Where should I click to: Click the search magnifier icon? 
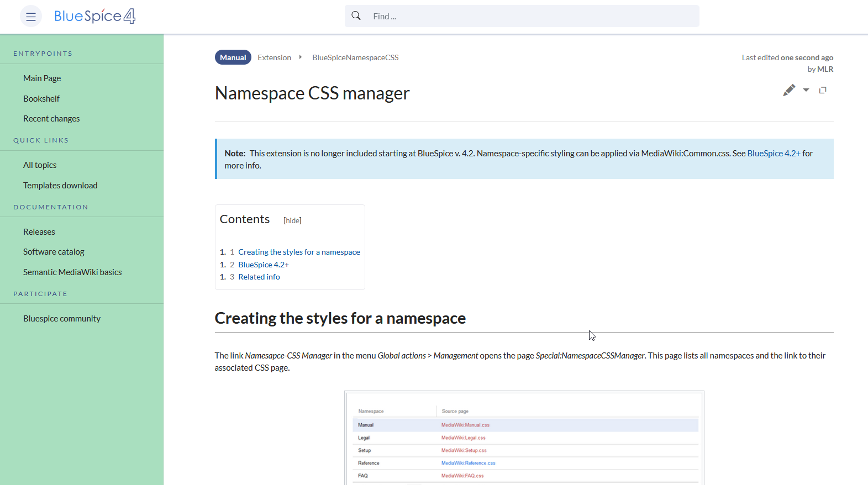coord(356,16)
